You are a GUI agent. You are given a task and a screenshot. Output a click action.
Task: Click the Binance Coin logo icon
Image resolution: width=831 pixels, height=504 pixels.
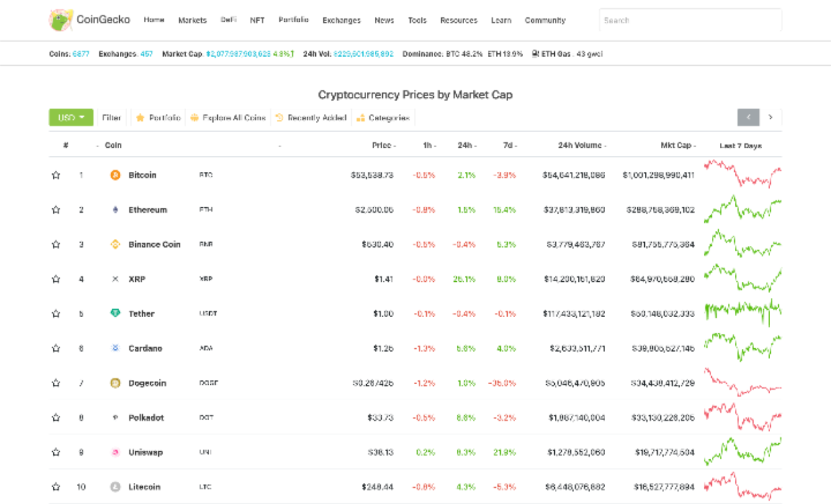115,245
